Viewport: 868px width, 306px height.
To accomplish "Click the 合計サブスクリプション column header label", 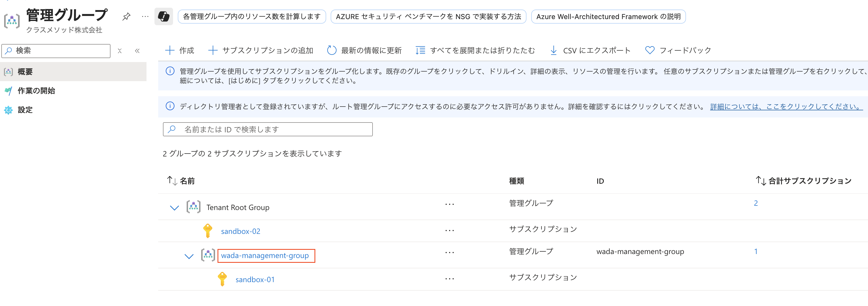I will [x=810, y=181].
